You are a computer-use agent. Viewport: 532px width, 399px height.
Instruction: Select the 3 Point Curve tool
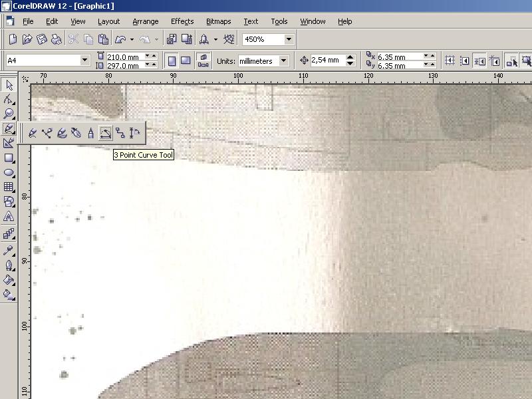pos(105,133)
